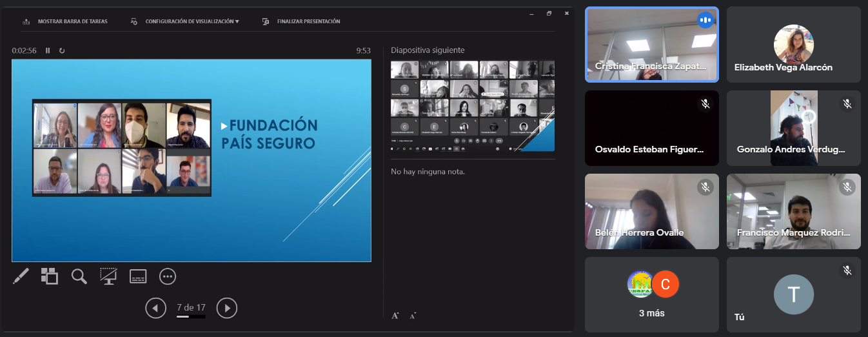Viewport: 868px width, 337px height.
Task: Select the zoom into slide magnifier
Action: [x=79, y=276]
